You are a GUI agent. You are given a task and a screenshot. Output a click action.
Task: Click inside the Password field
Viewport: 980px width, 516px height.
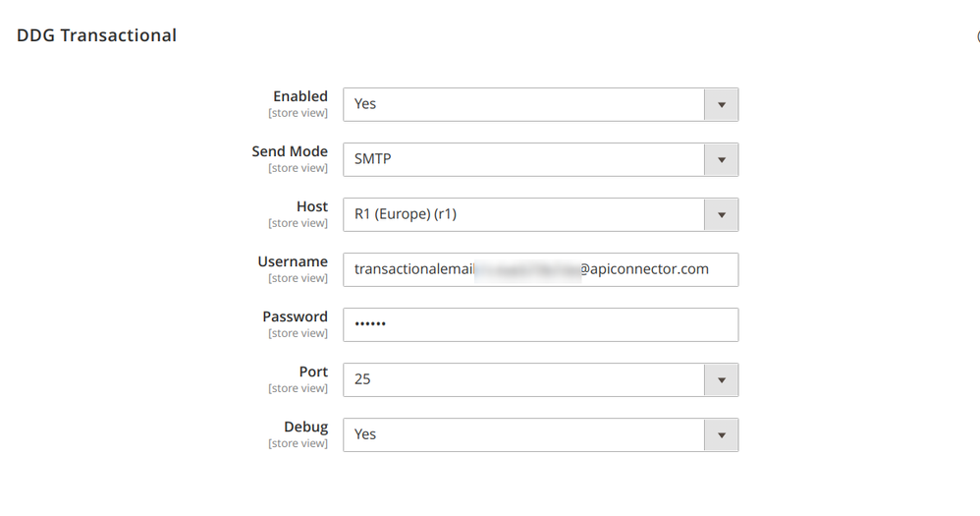click(x=540, y=324)
